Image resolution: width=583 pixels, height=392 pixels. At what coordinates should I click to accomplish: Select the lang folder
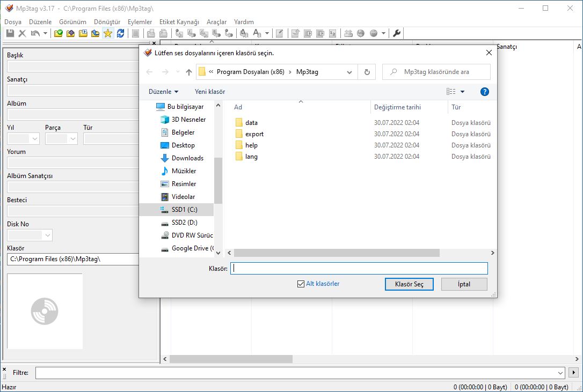coord(251,157)
